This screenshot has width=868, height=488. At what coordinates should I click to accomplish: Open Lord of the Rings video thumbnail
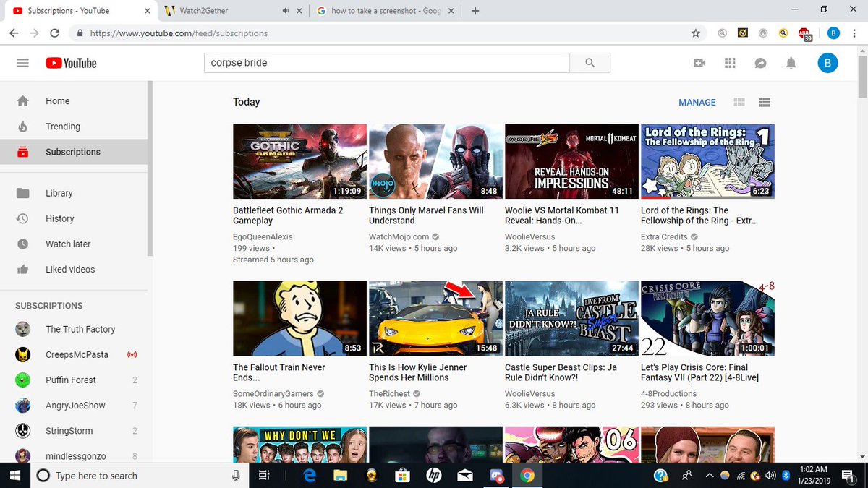coord(707,161)
